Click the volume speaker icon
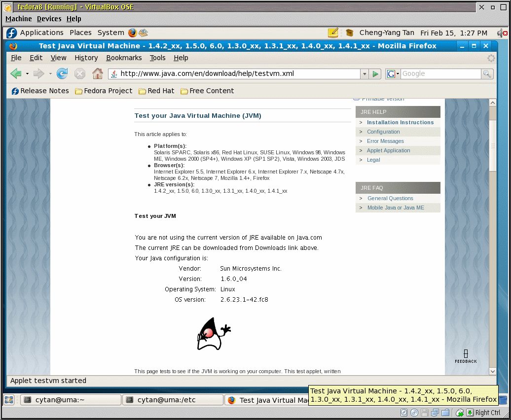This screenshot has height=420, width=511. 502,33
